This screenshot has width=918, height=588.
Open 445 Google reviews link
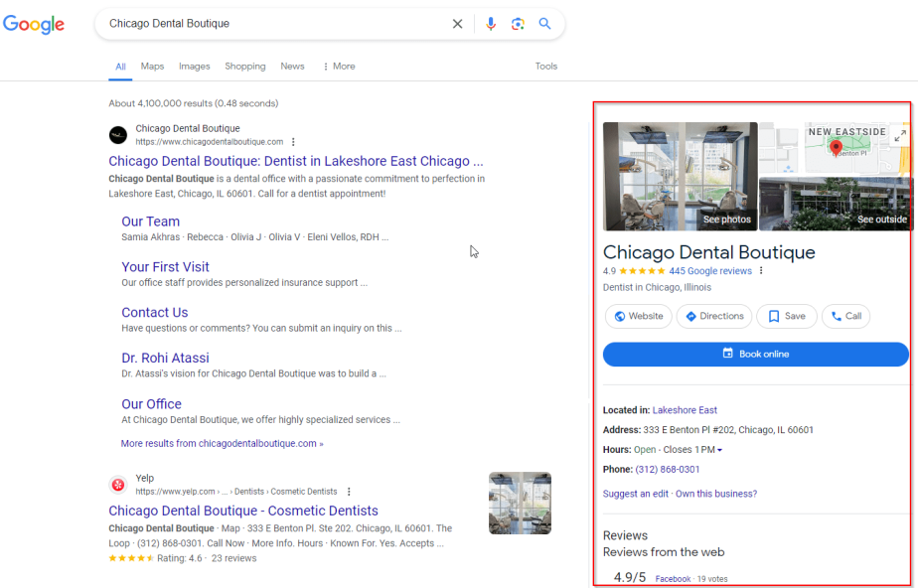(x=710, y=271)
